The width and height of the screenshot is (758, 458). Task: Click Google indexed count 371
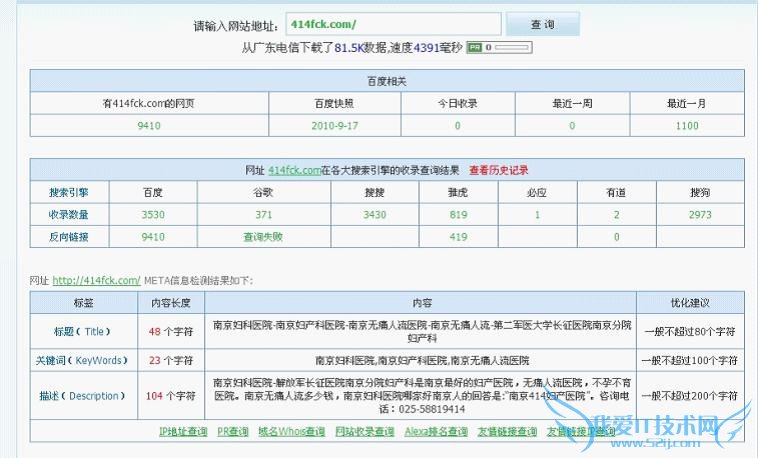(263, 215)
